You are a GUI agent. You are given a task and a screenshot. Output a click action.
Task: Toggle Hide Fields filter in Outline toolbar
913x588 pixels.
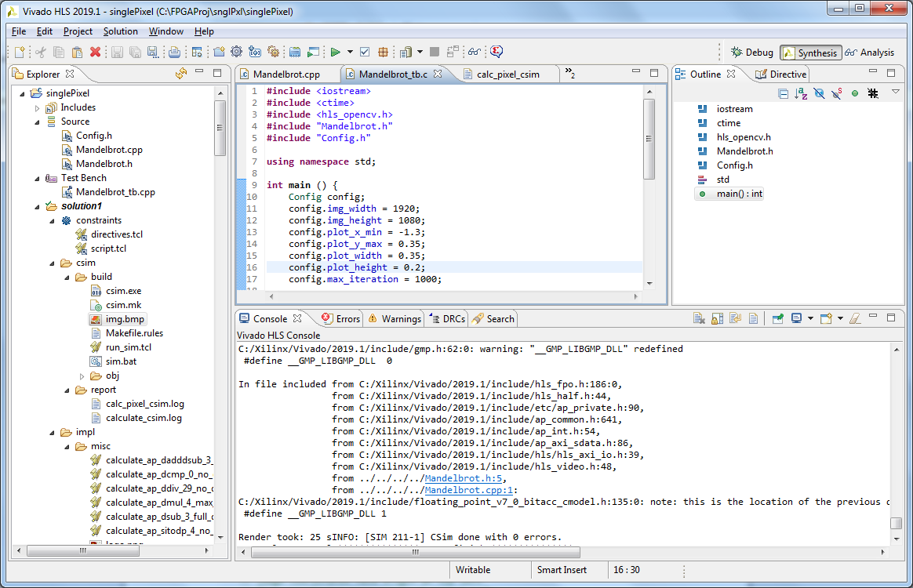tap(819, 93)
